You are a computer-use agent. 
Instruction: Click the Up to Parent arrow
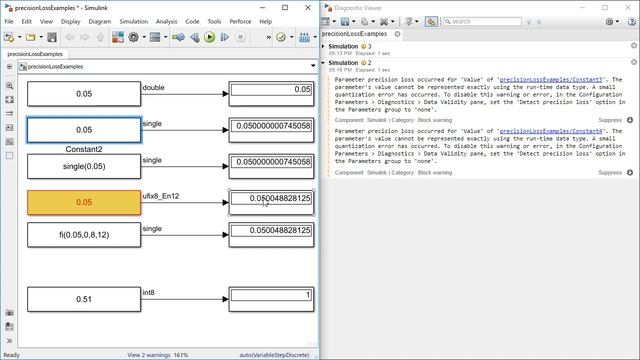[100, 37]
